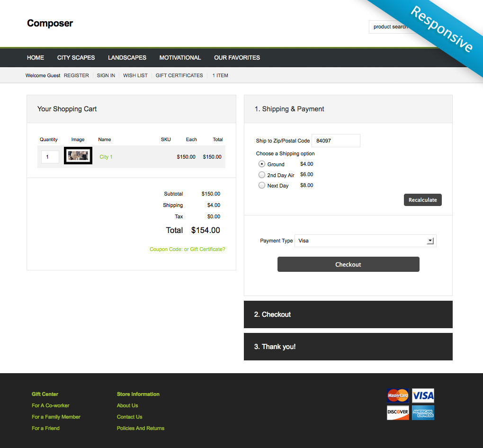The width and height of the screenshot is (483, 448).
Task: Open the Payment Type dropdown
Action: [365, 241]
